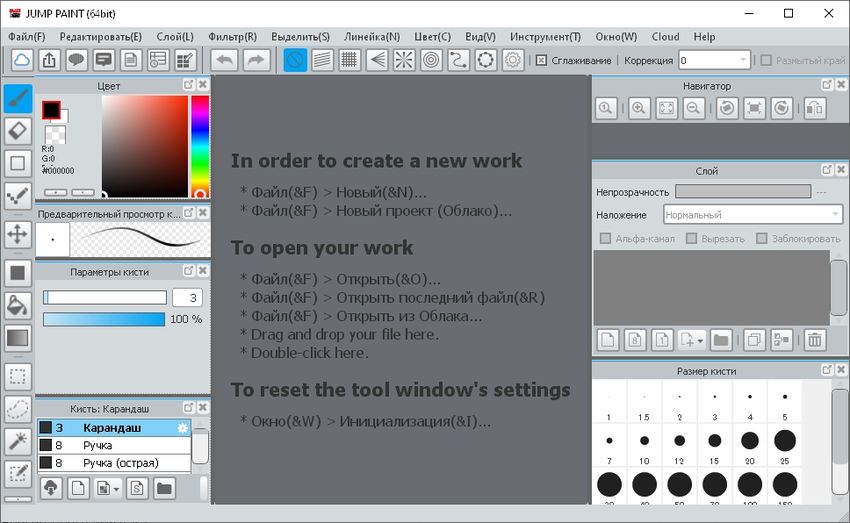This screenshot has height=523, width=850.
Task: Select the Lasso selection tool
Action: pos(18,409)
